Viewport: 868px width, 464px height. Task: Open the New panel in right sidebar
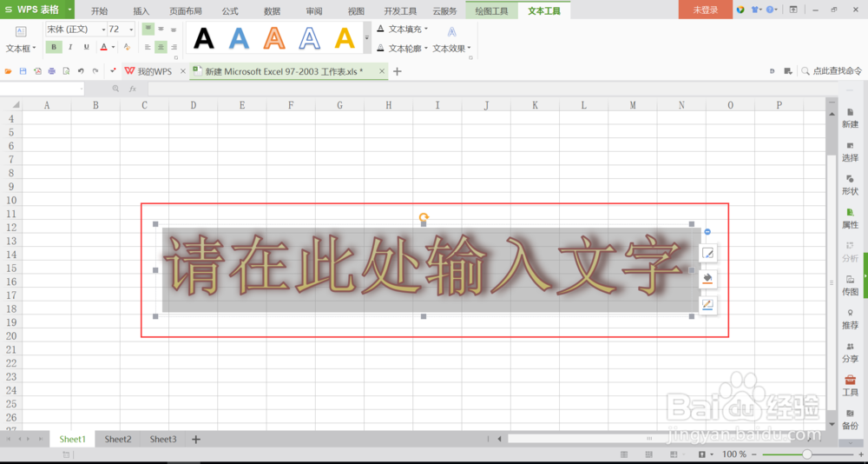[851, 118]
